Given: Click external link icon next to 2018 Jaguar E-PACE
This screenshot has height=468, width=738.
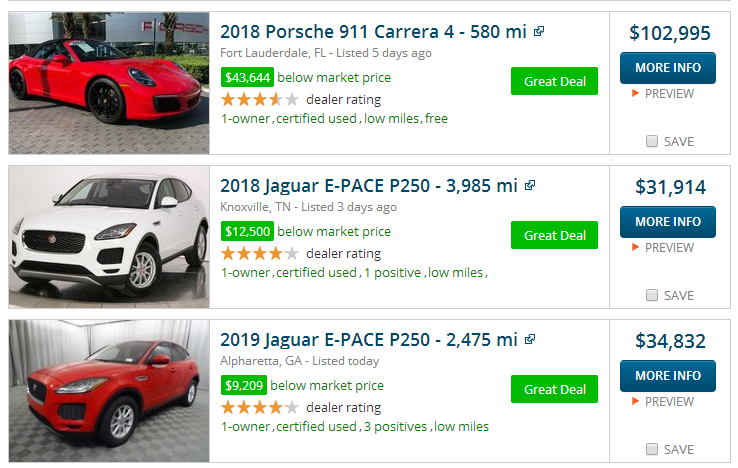Looking at the screenshot, I should click(530, 185).
